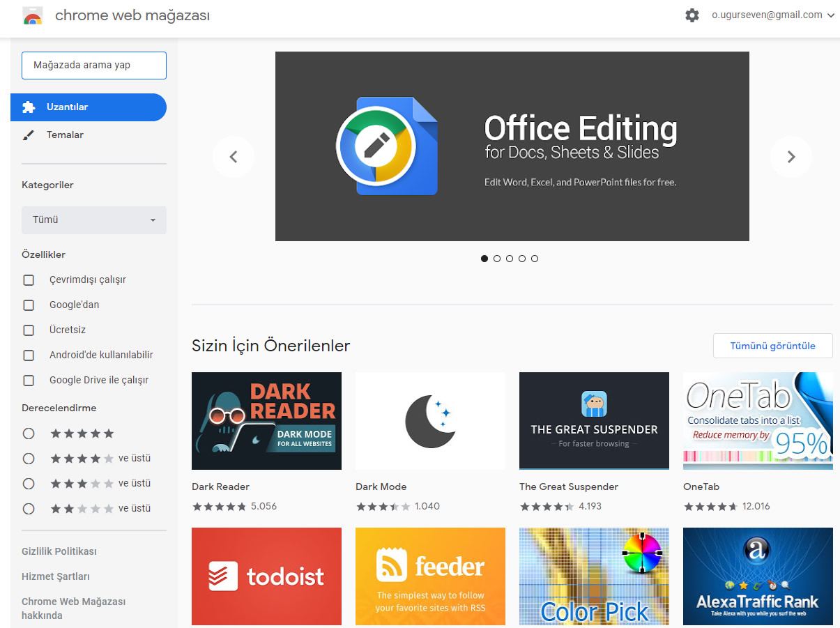Click The Great Suspender small app icon
Screen dimensions: 840x628
594,404
